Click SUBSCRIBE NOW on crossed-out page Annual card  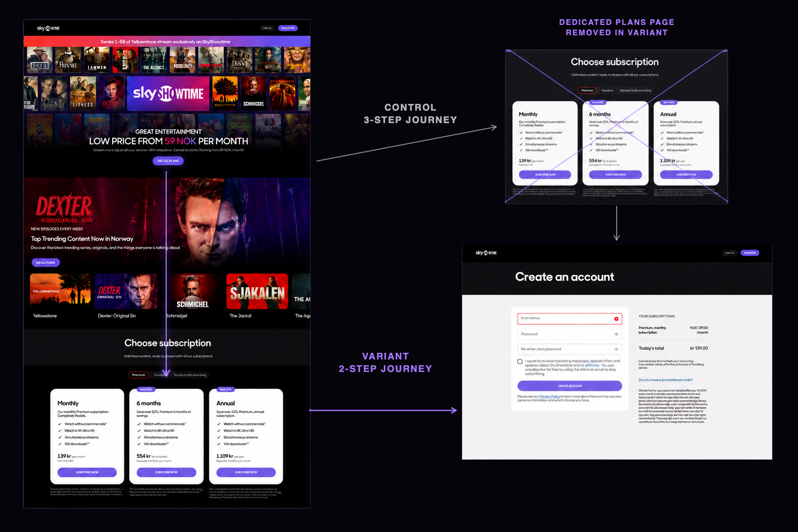tap(686, 175)
